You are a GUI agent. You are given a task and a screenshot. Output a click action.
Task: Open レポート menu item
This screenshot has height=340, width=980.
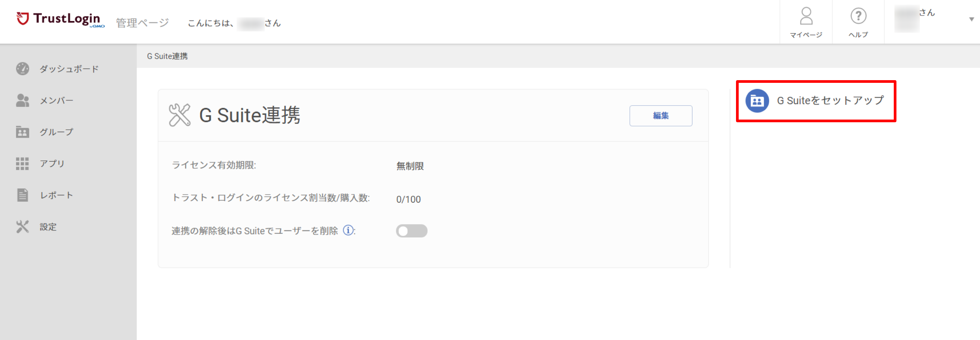point(56,195)
